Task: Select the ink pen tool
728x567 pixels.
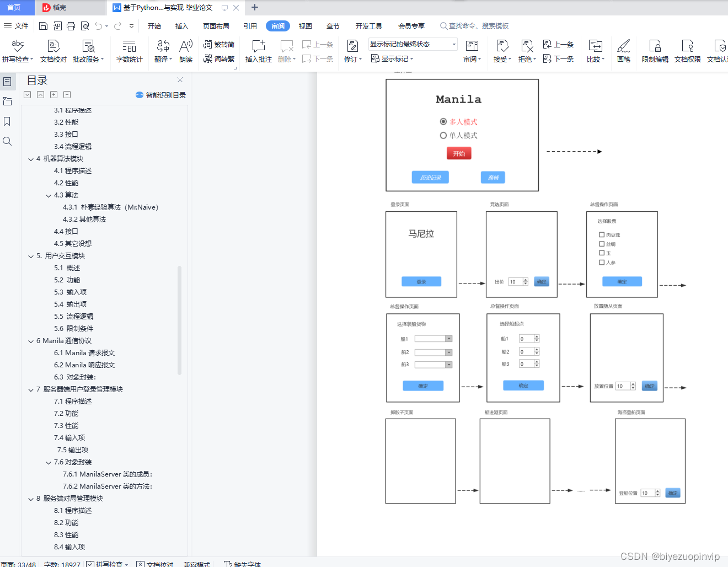Action: 624,51
